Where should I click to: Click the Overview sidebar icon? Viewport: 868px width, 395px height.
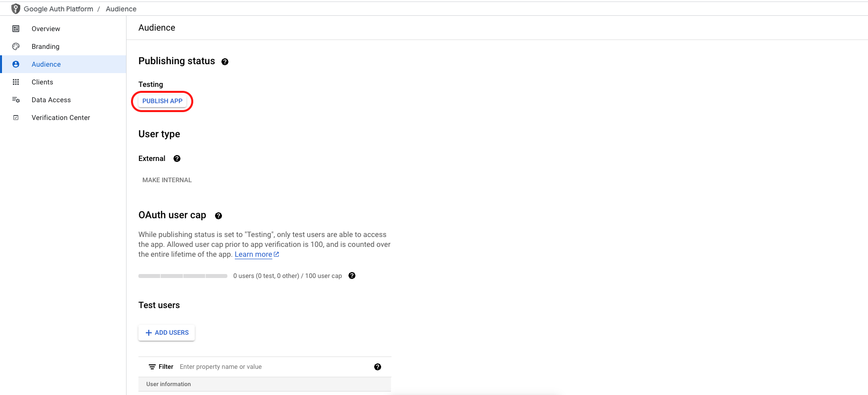[x=16, y=29]
